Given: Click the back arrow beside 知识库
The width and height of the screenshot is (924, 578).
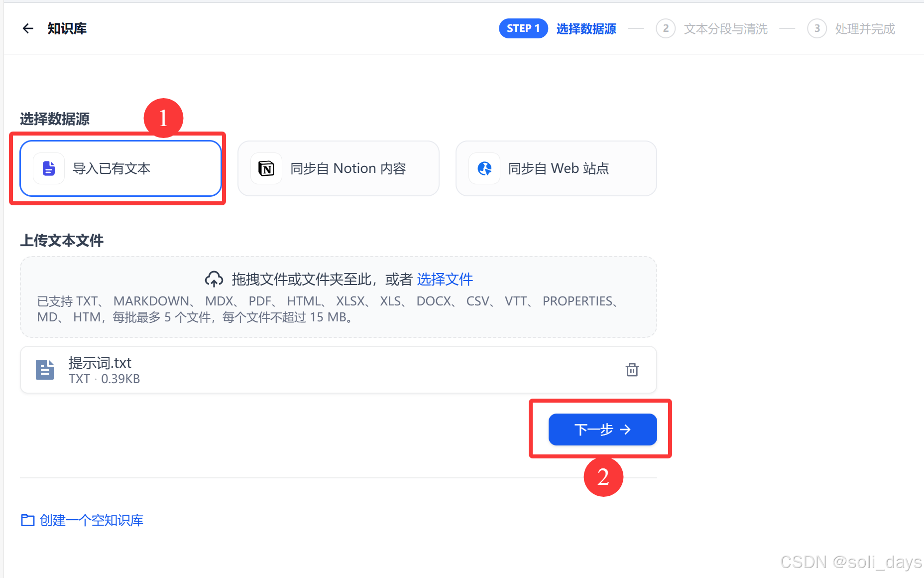Looking at the screenshot, I should pos(28,28).
